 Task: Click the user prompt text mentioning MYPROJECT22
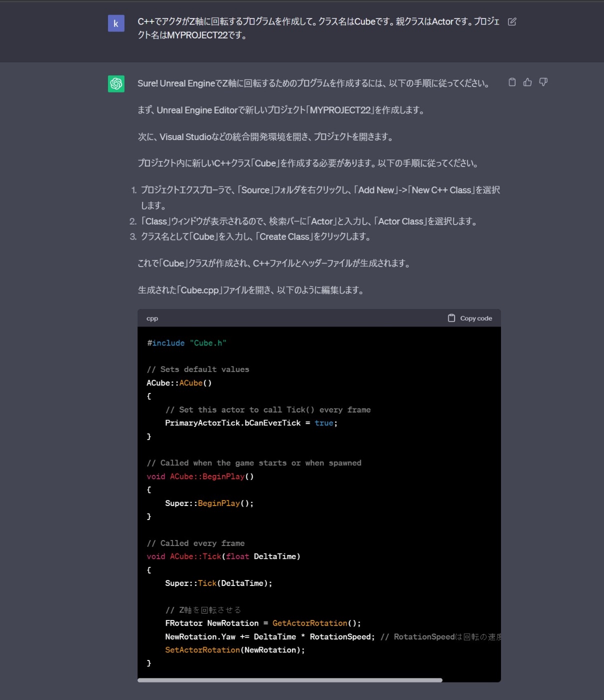click(318, 28)
